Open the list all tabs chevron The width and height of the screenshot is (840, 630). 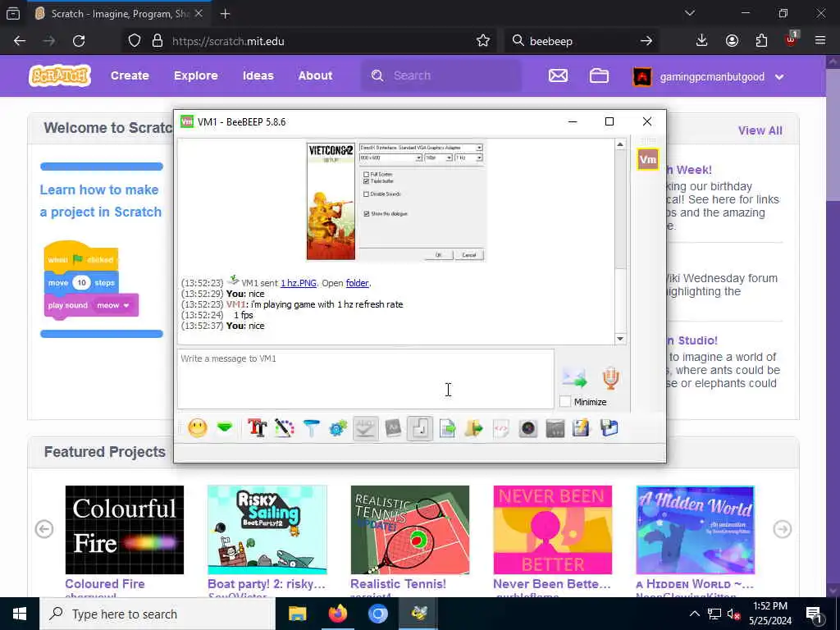(689, 13)
